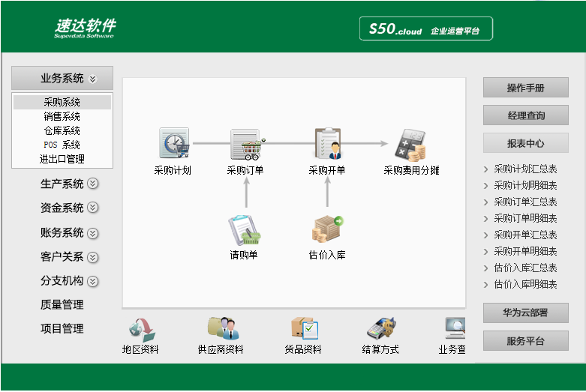The height and width of the screenshot is (392, 586).
Task: Open the 供应商资料 supplier data icon
Action: (223, 328)
